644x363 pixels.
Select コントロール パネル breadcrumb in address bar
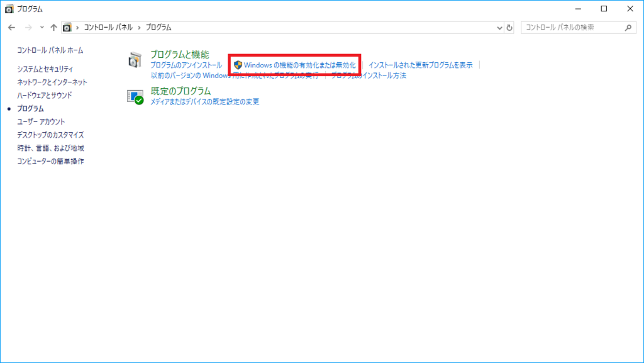tap(108, 28)
